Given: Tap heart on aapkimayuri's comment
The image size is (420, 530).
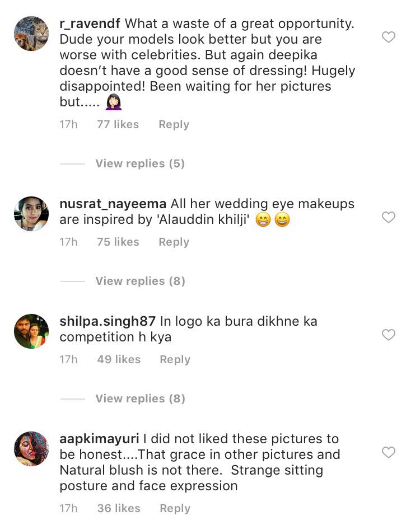Looking at the screenshot, I should pos(388,452).
